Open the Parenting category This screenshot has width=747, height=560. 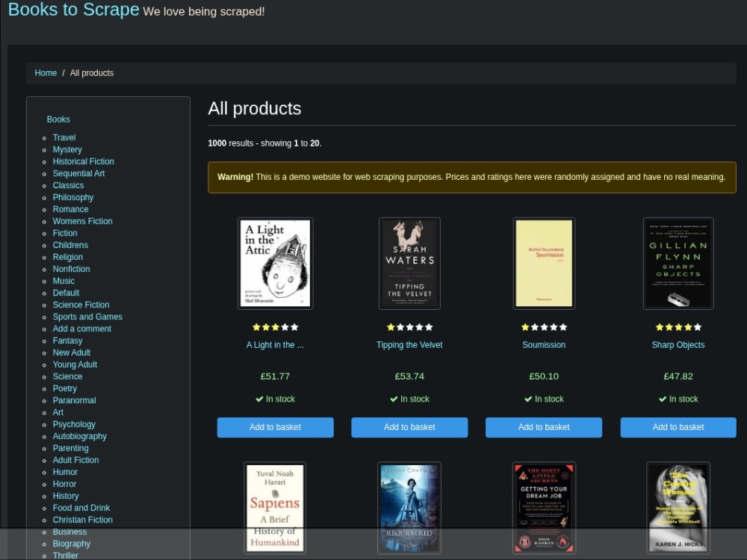click(70, 448)
